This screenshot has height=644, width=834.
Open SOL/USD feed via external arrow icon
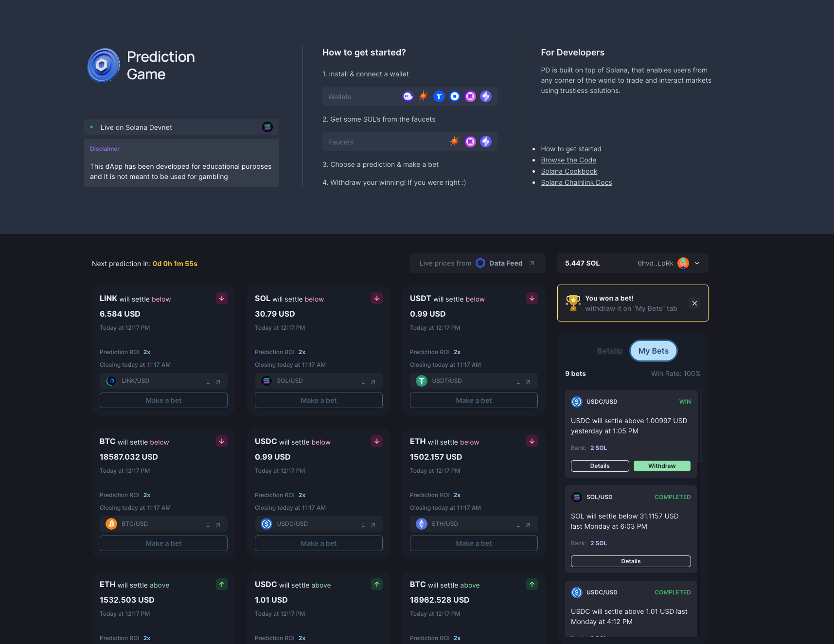tap(373, 382)
